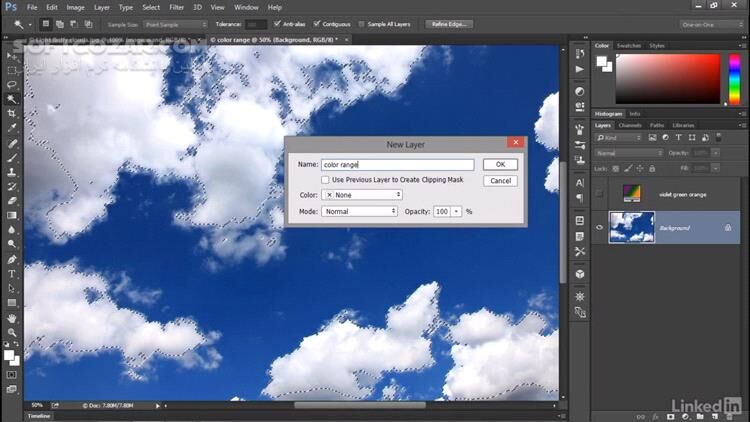Select the Hand tool
This screenshot has height=422, width=750.
[12, 317]
